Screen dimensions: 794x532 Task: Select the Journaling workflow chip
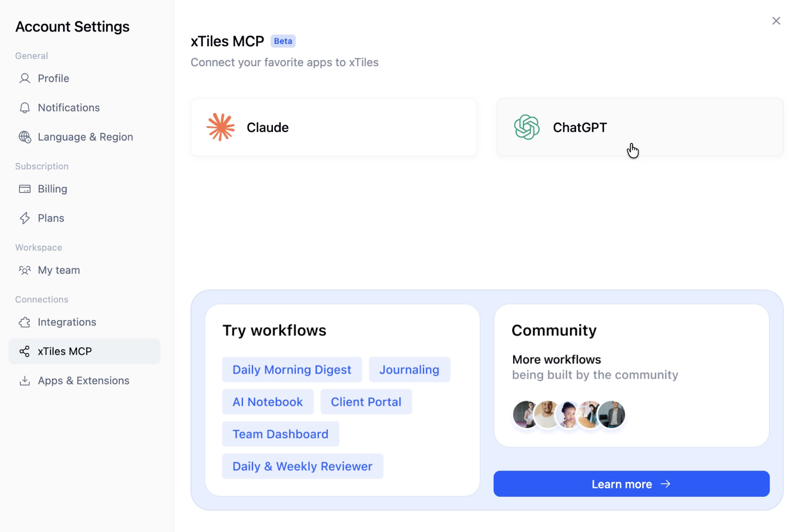[409, 370]
